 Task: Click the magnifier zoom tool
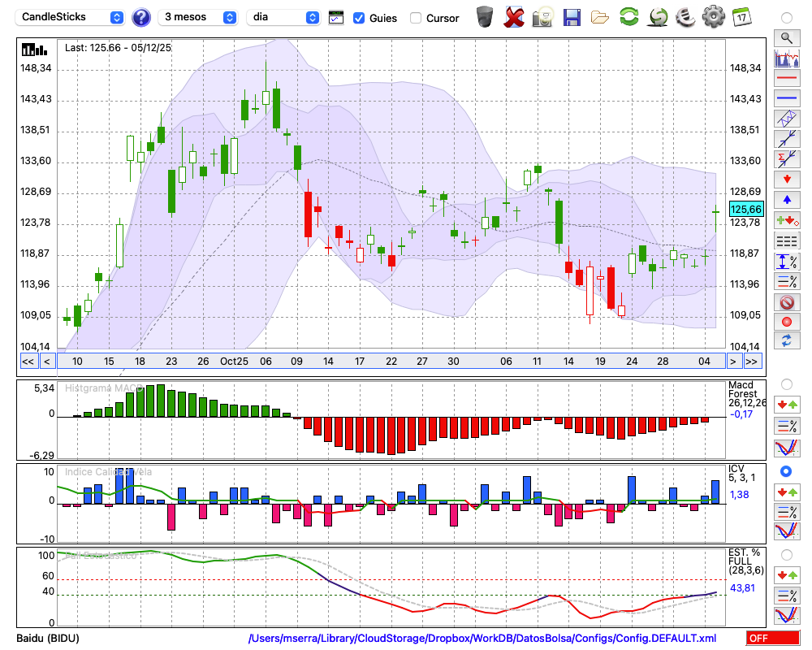[786, 37]
